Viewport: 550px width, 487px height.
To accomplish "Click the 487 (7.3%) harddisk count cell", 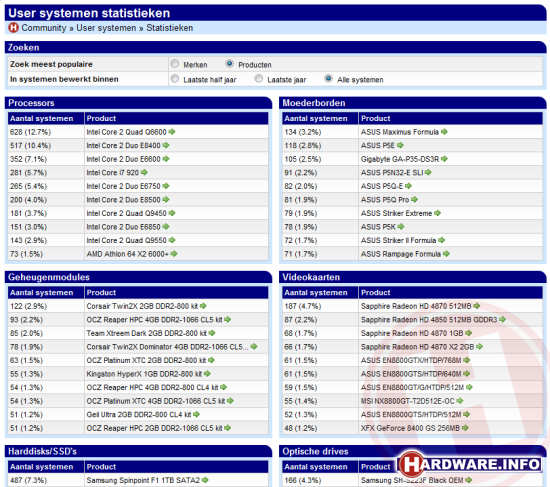I will (x=46, y=480).
